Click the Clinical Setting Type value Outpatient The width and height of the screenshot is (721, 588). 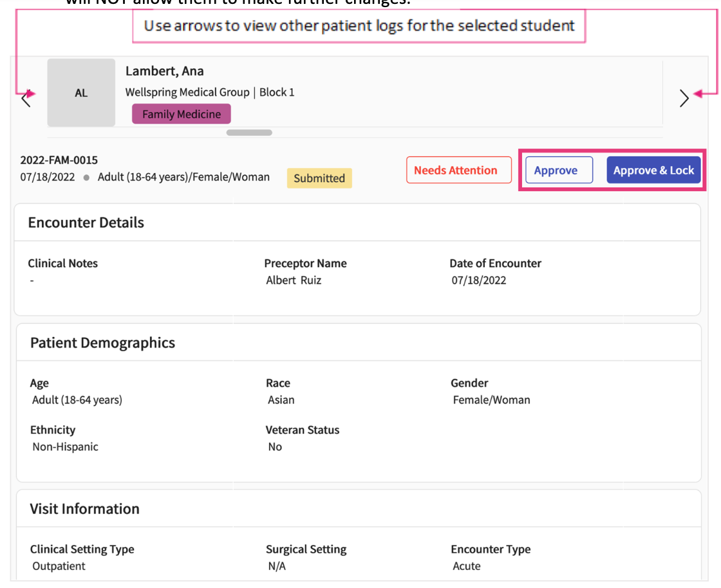tap(59, 566)
